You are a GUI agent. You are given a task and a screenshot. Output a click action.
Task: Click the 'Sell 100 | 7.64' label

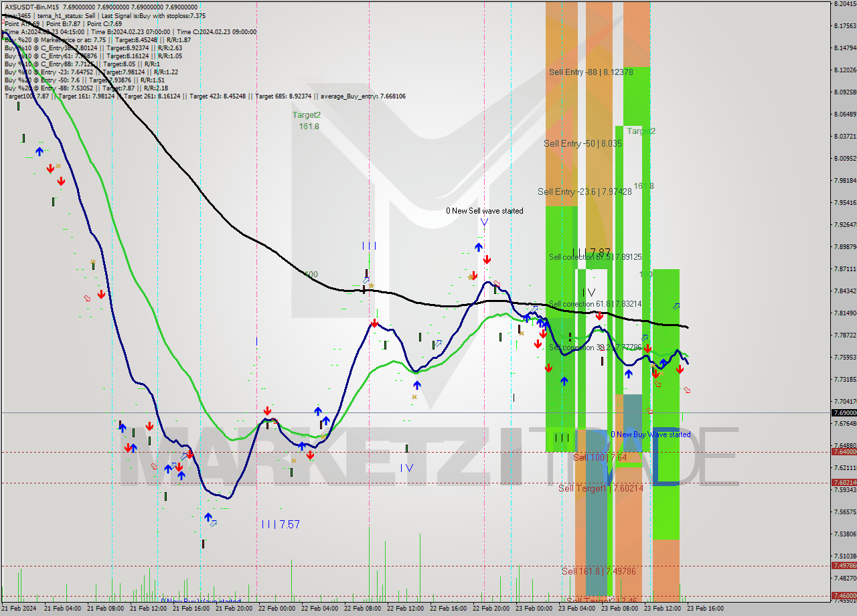600,457
